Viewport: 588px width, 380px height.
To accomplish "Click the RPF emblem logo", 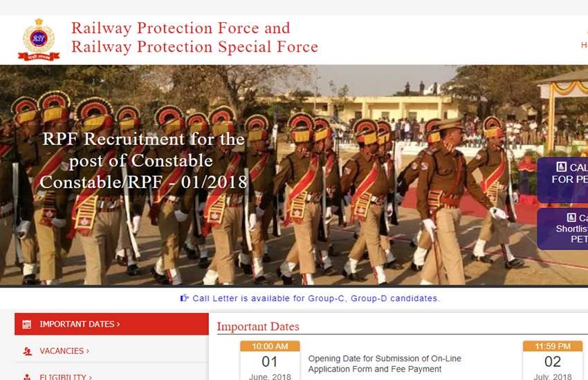I will [39, 39].
